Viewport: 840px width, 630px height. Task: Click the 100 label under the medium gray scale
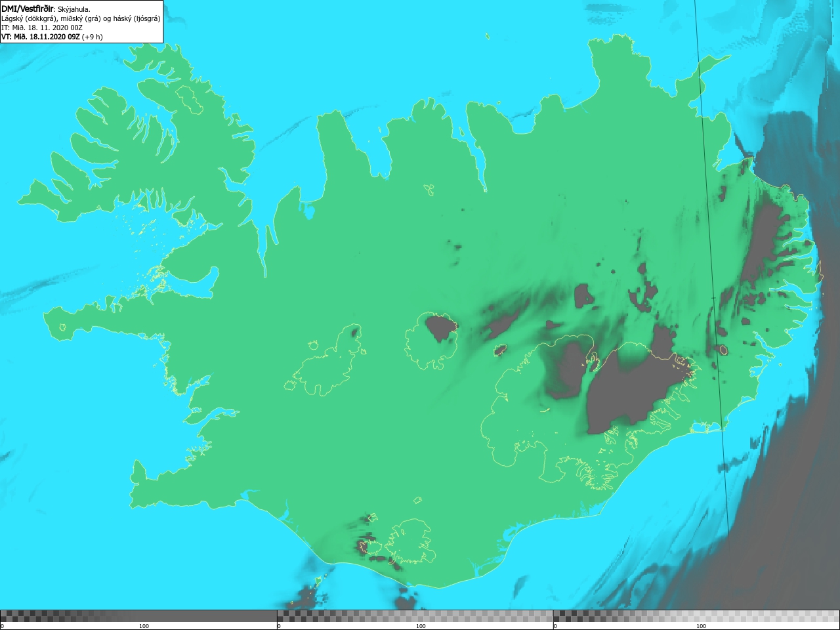click(421, 626)
